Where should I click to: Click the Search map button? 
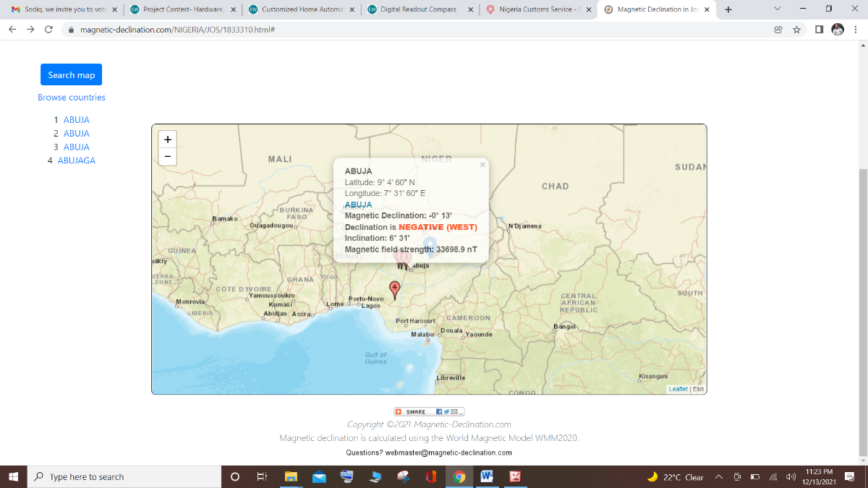click(x=71, y=74)
